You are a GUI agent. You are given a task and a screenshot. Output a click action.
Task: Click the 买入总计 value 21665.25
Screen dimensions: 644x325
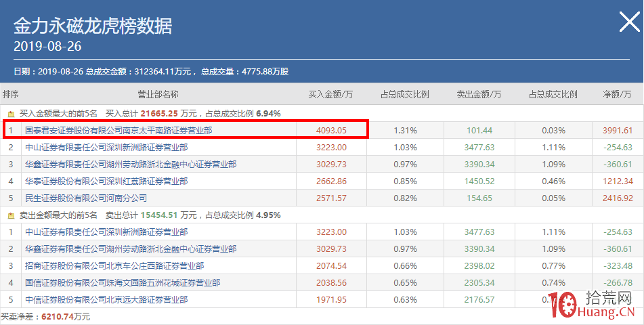[159, 114]
